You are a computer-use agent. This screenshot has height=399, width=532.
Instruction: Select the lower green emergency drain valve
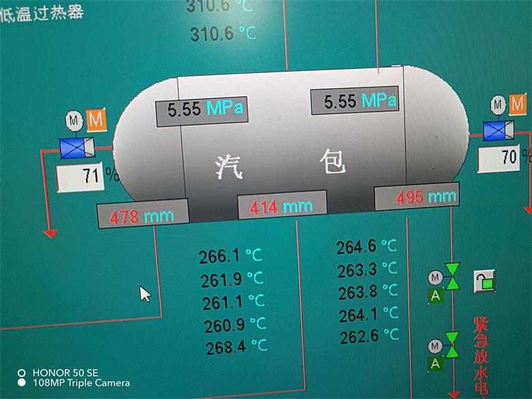[452, 345]
